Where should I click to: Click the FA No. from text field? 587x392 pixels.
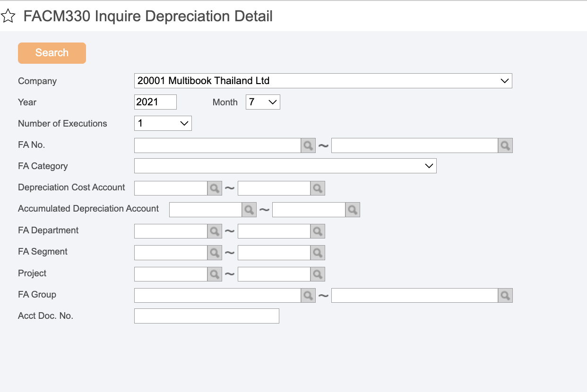click(x=217, y=145)
